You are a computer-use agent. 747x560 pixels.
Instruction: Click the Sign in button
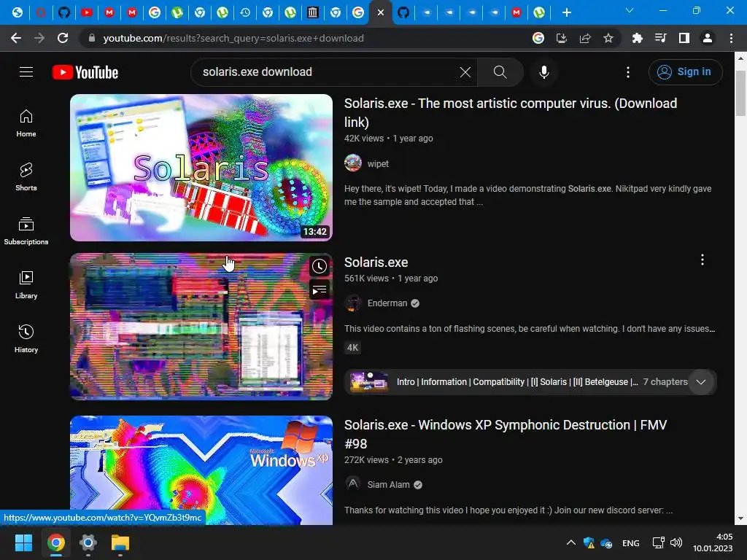click(x=685, y=72)
